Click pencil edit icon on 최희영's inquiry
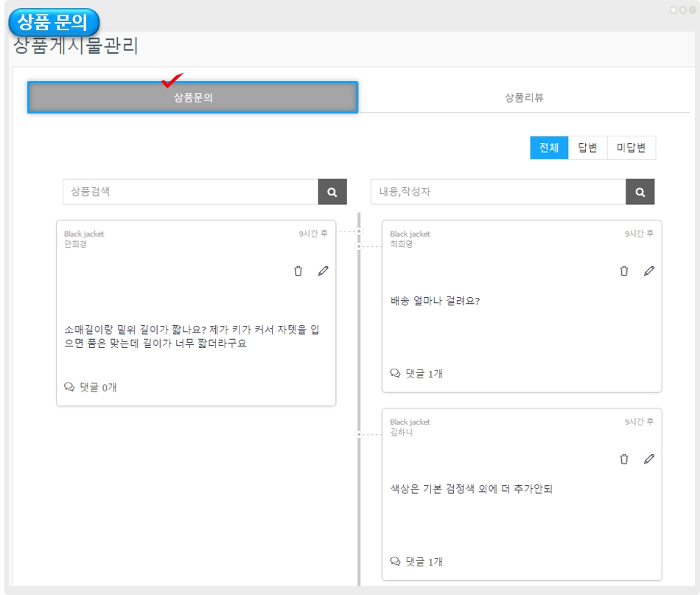Image resolution: width=700 pixels, height=595 pixels. click(x=648, y=271)
